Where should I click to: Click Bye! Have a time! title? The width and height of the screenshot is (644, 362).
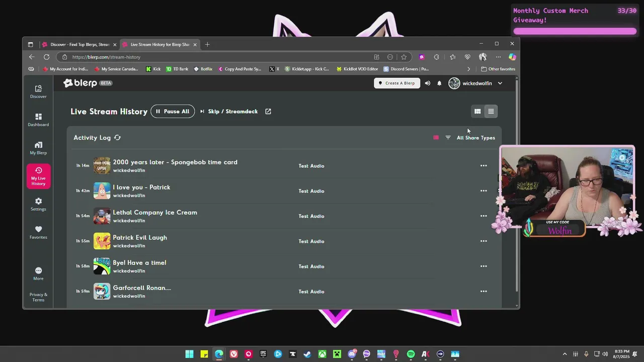tap(139, 262)
